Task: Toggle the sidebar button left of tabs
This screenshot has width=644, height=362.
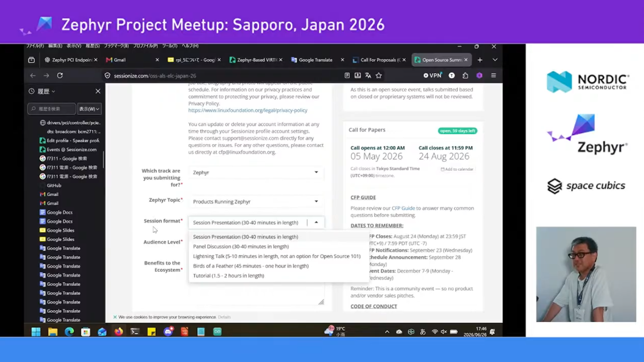Action: tap(32, 60)
